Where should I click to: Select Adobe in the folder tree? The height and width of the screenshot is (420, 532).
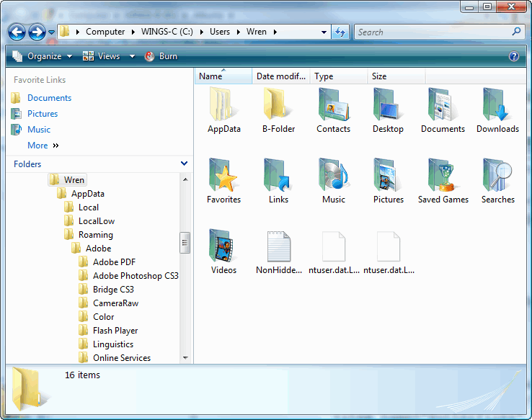(98, 249)
